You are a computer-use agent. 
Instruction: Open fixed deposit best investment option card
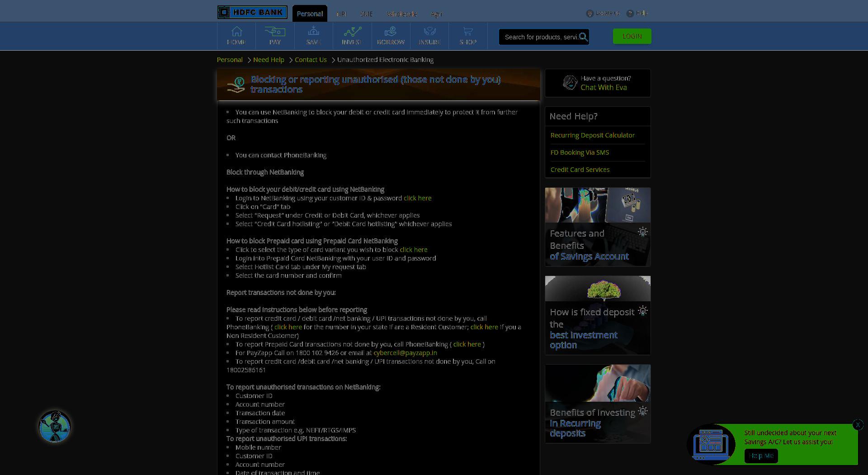tap(598, 315)
